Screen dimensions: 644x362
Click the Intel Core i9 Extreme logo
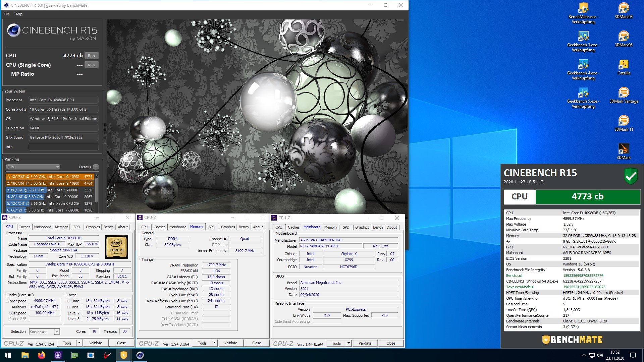tap(116, 247)
